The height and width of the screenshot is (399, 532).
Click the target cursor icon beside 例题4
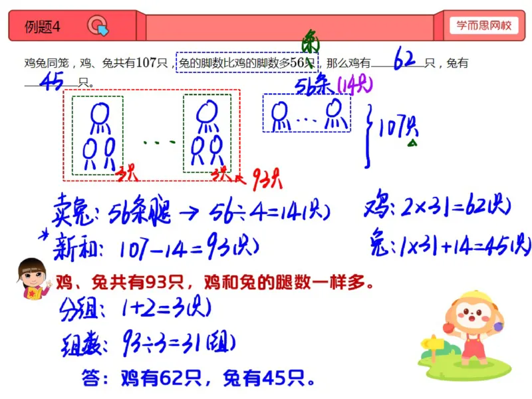98,25
